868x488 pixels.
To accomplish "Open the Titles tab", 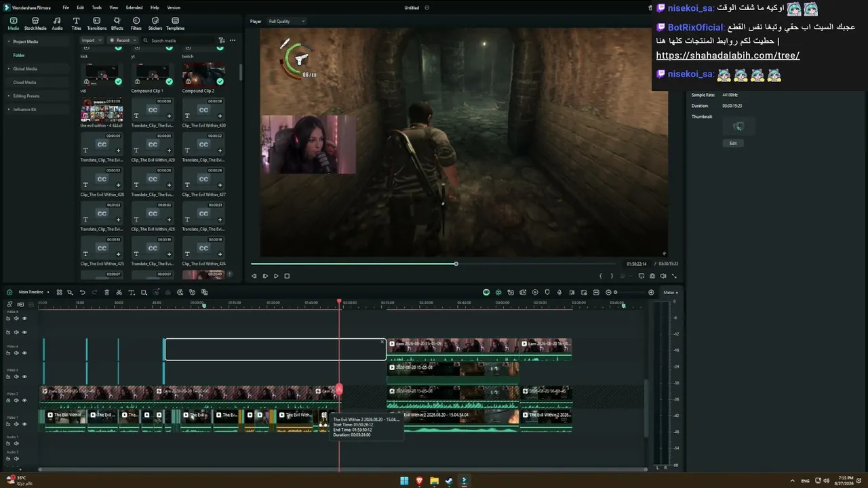I will 76,24.
